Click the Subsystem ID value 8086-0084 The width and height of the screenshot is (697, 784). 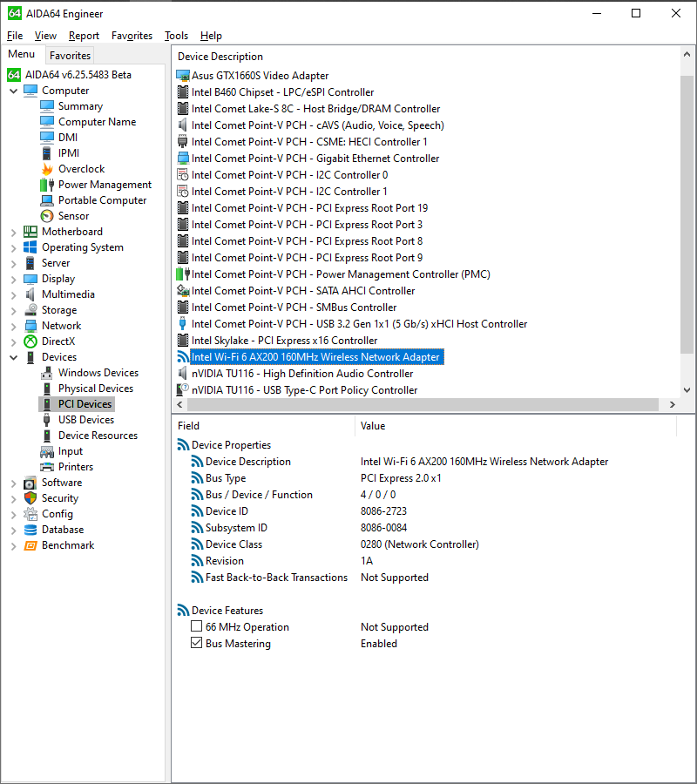[x=383, y=528]
